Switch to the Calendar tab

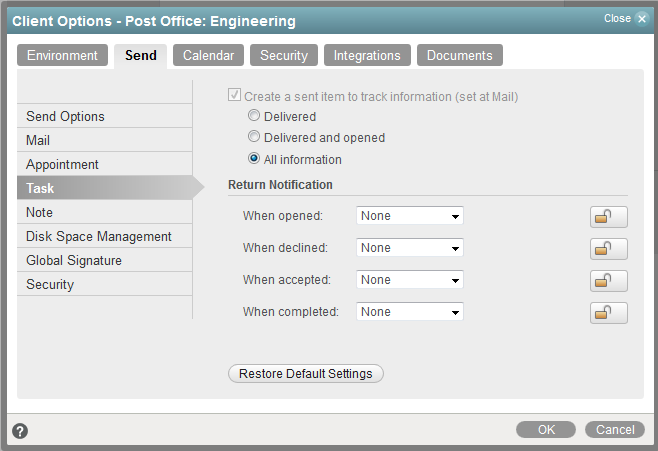[x=208, y=56]
